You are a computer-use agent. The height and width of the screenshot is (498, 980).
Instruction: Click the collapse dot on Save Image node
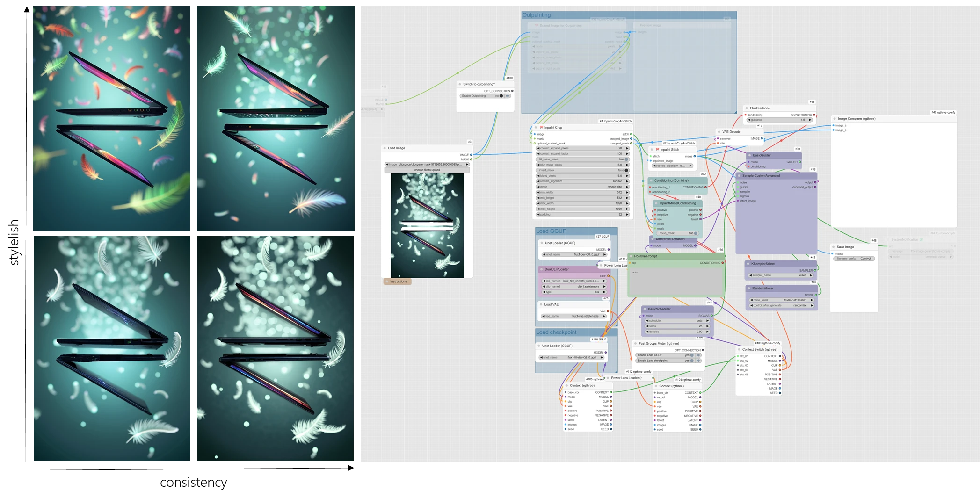834,247
